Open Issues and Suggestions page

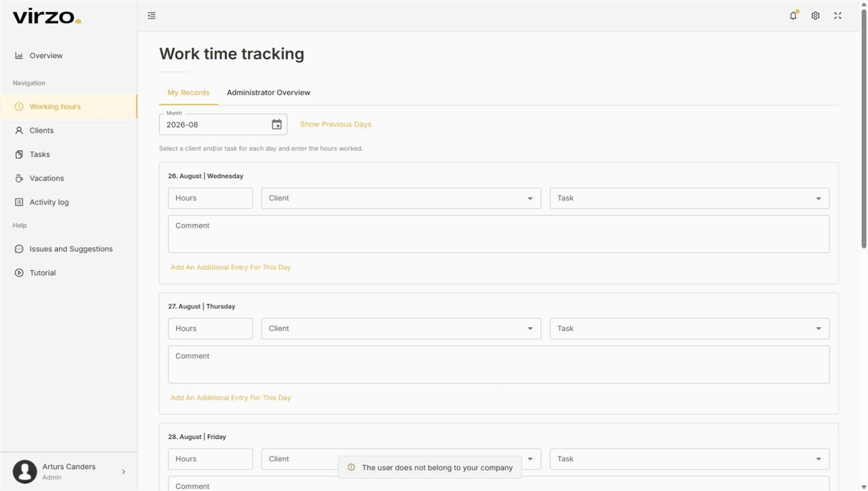[x=69, y=249]
